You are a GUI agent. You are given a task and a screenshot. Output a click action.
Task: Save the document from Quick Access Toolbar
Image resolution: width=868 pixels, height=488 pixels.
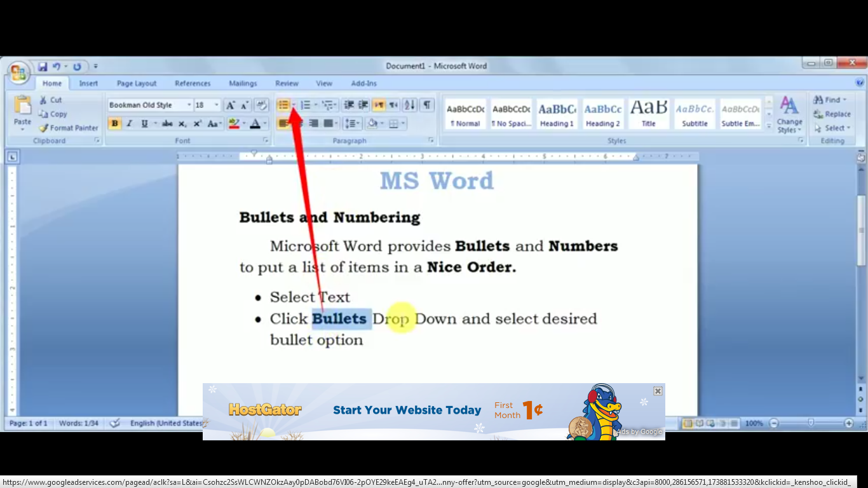pyautogui.click(x=43, y=66)
